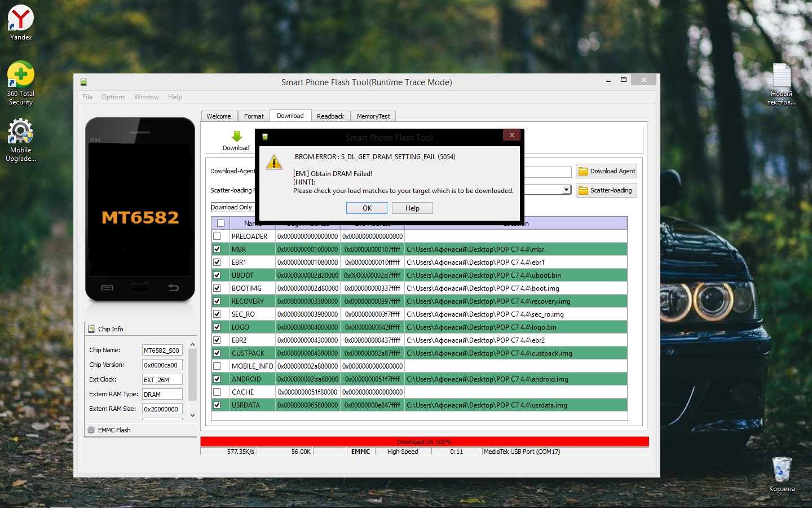
Task: Open Mobile Upgrade desktop shortcut
Action: tap(21, 132)
